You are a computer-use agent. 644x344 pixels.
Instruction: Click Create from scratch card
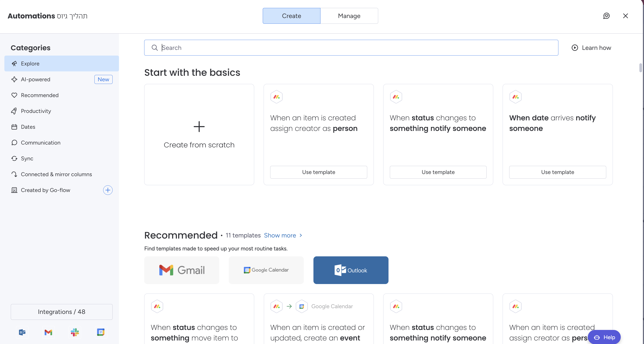pyautogui.click(x=199, y=134)
